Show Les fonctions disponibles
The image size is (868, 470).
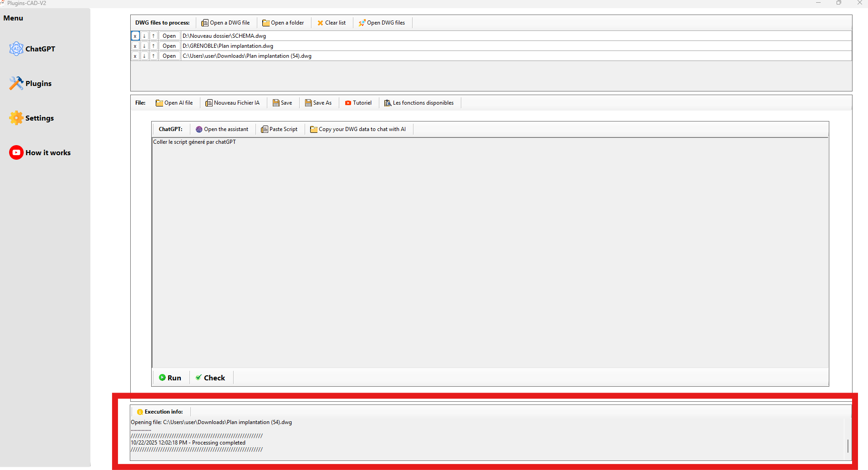point(419,103)
